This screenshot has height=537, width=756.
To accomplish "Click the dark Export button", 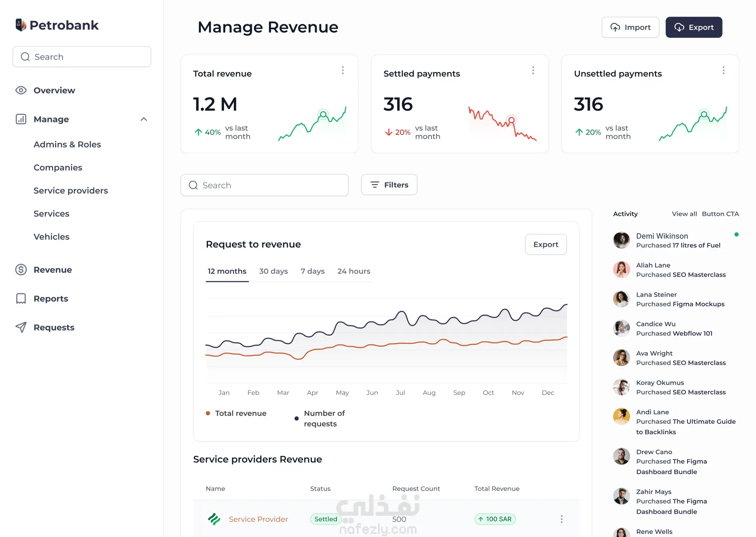I will click(x=694, y=28).
